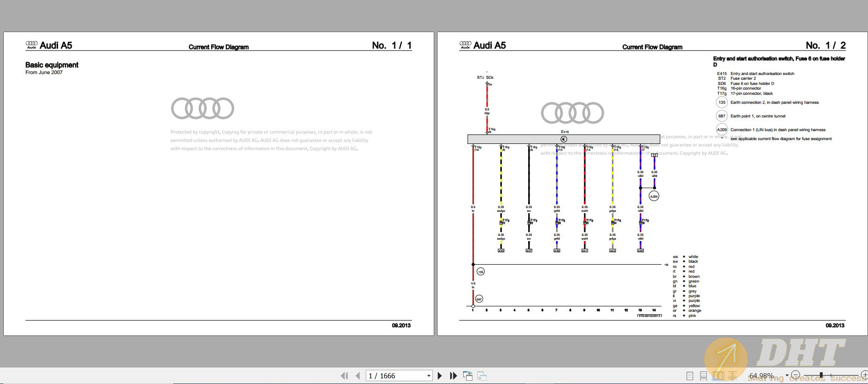Click the A209 connection circle in diagram
Image resolution: width=868 pixels, height=384 pixels.
pos(654,196)
